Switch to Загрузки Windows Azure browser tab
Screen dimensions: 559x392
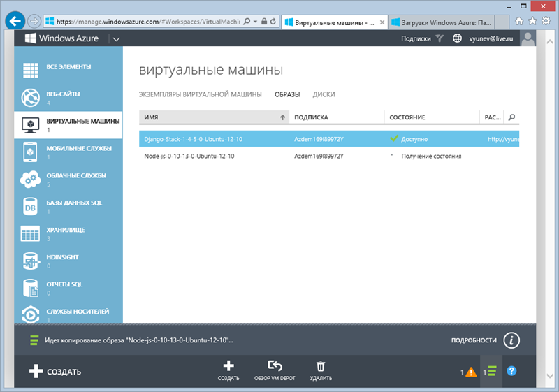click(442, 22)
